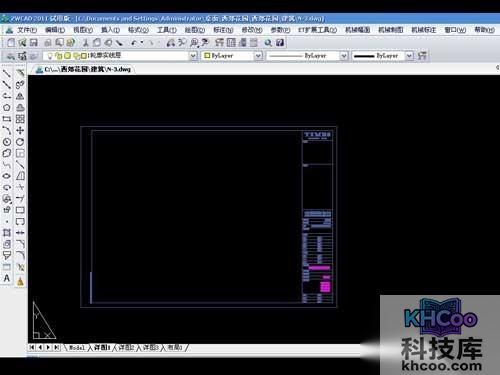Select the Fillet modify tool

pyautogui.click(x=20, y=256)
